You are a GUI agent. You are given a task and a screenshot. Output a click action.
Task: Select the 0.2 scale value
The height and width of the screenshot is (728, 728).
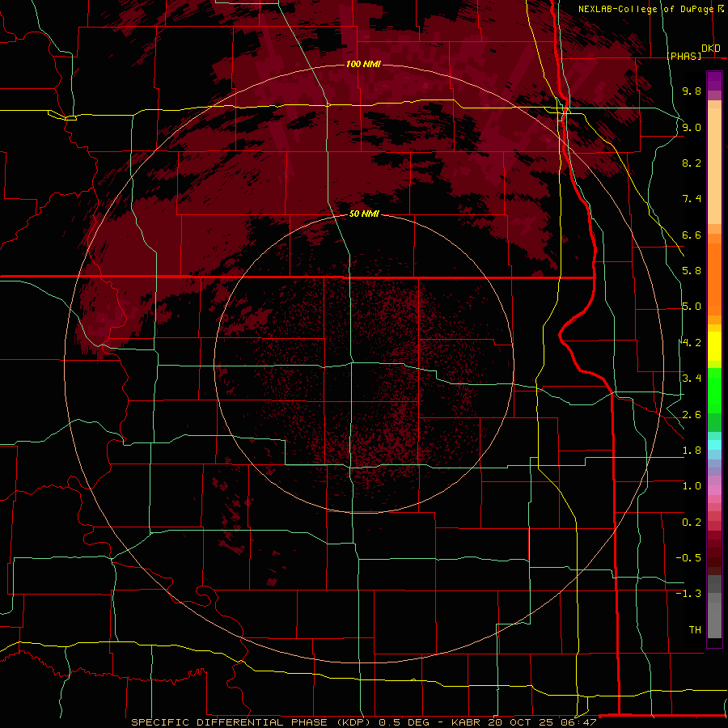point(692,523)
